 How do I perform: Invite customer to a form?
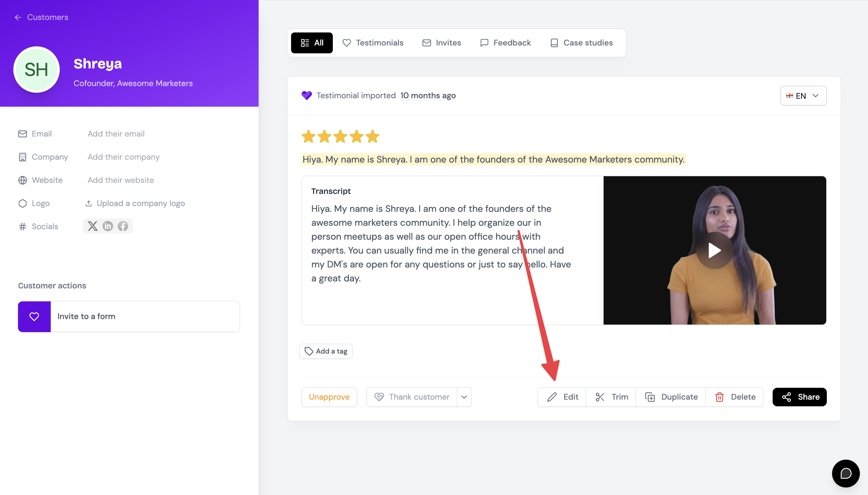click(x=129, y=316)
